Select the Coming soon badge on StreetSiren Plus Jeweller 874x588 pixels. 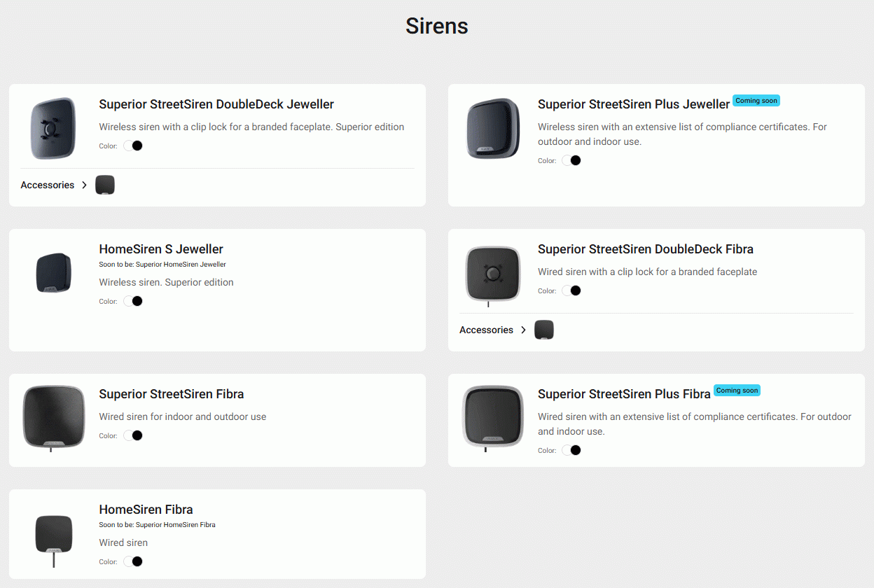coord(756,101)
